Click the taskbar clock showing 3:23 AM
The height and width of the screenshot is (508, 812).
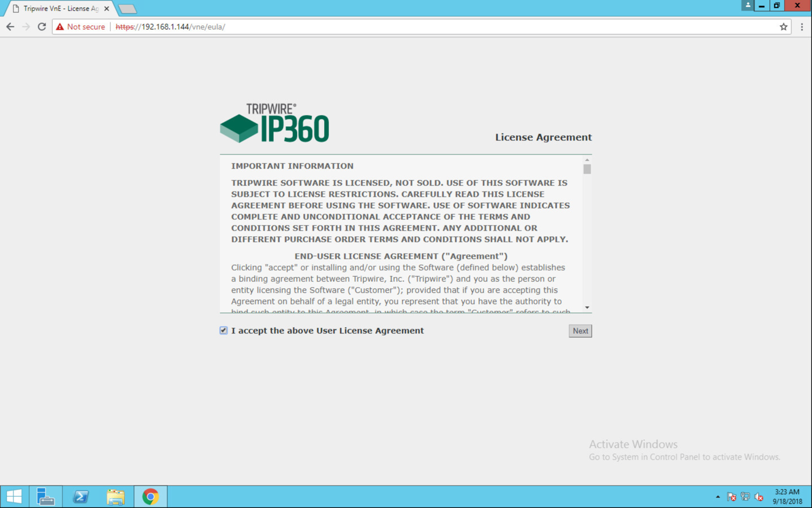pos(787,497)
